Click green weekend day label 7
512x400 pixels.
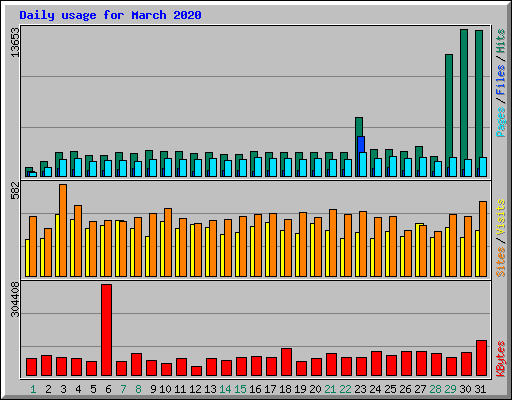tap(123, 389)
